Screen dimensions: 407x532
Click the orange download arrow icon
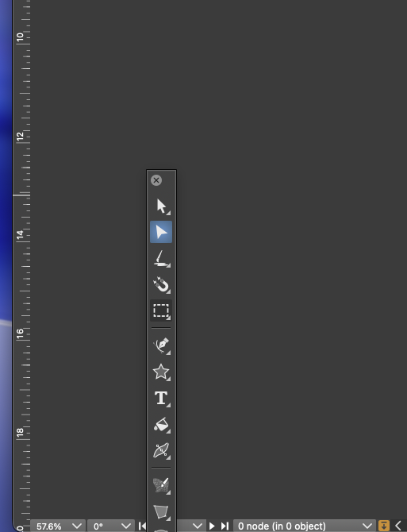[384, 526]
